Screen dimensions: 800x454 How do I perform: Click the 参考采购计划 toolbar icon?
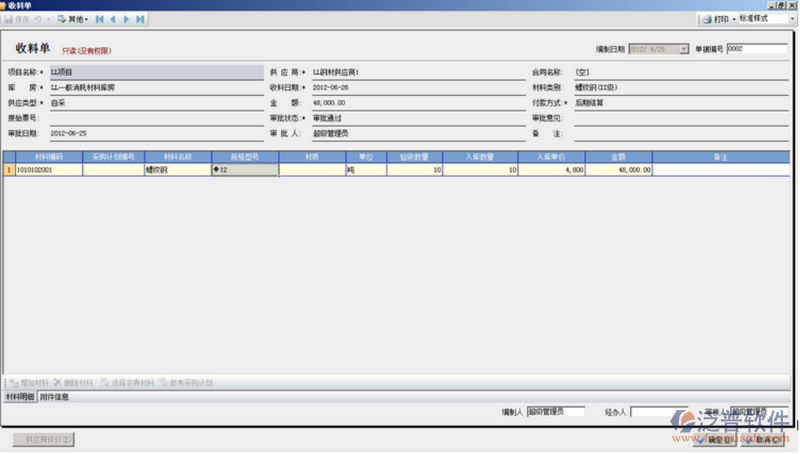(x=163, y=383)
